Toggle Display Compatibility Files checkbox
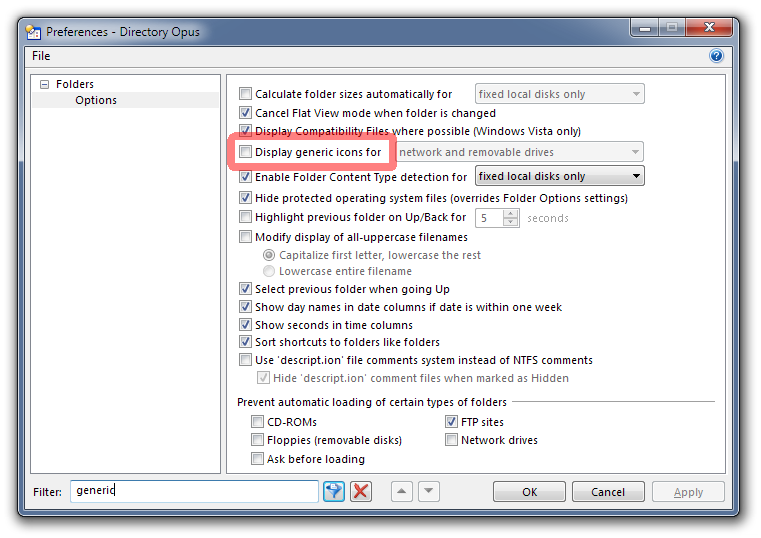The image size is (761, 538). (x=246, y=130)
